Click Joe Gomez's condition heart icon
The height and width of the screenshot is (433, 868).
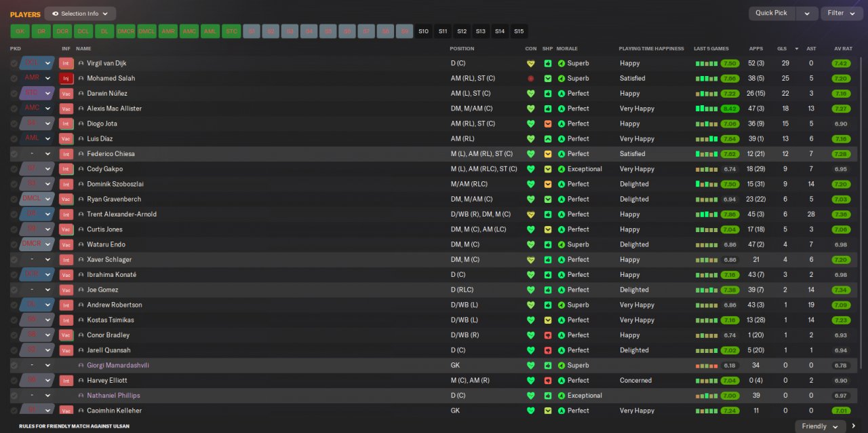(x=530, y=290)
